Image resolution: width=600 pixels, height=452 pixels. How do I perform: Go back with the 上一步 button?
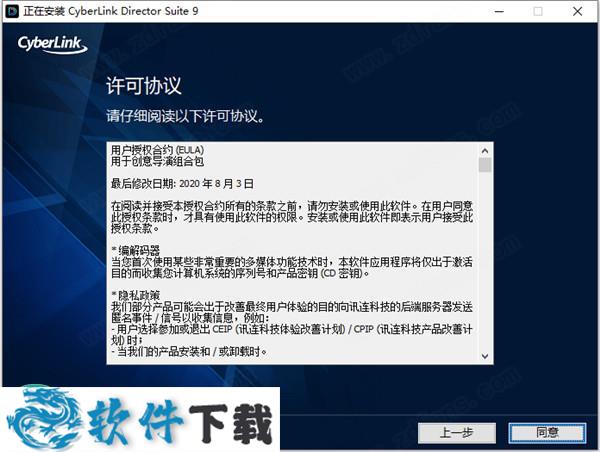pos(457,433)
